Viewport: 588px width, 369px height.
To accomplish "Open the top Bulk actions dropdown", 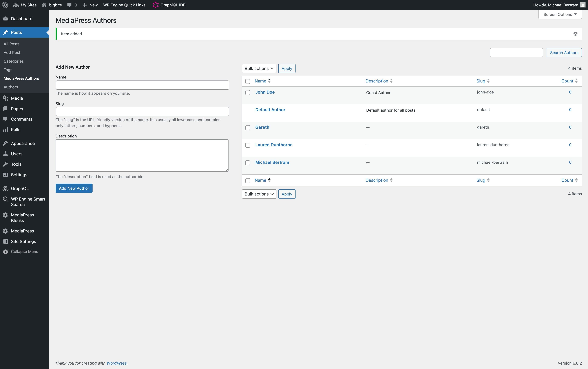I will [x=259, y=68].
